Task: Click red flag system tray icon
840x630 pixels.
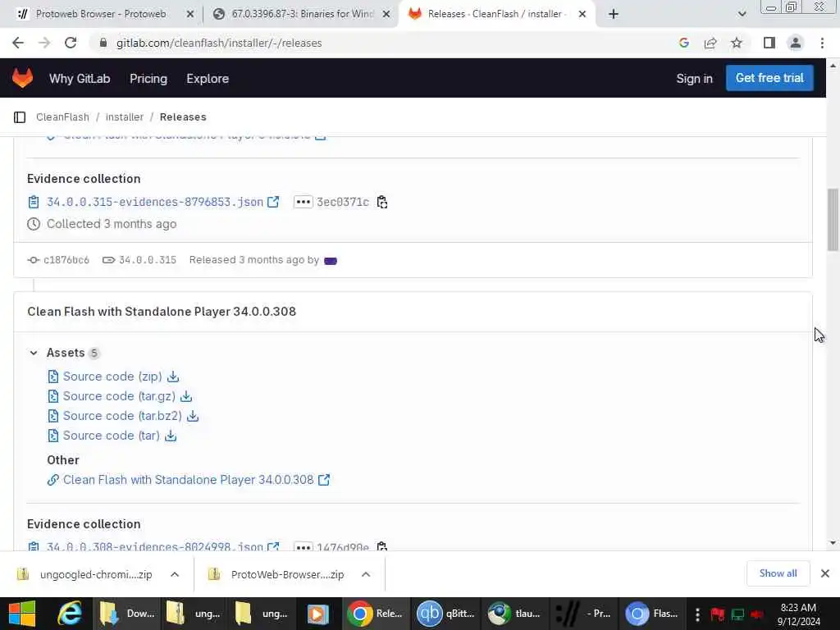Action: tap(718, 614)
